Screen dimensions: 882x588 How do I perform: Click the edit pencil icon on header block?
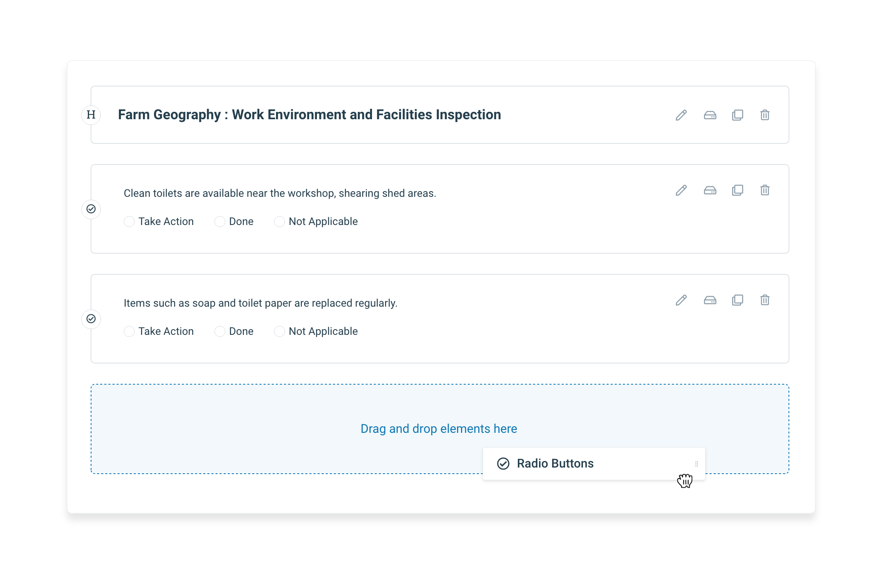coord(681,115)
